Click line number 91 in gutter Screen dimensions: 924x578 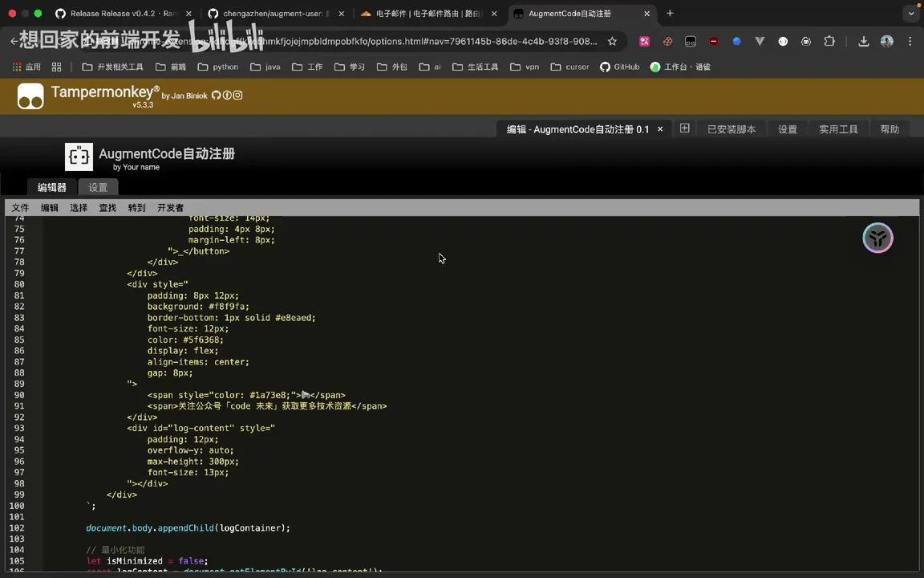(x=19, y=405)
